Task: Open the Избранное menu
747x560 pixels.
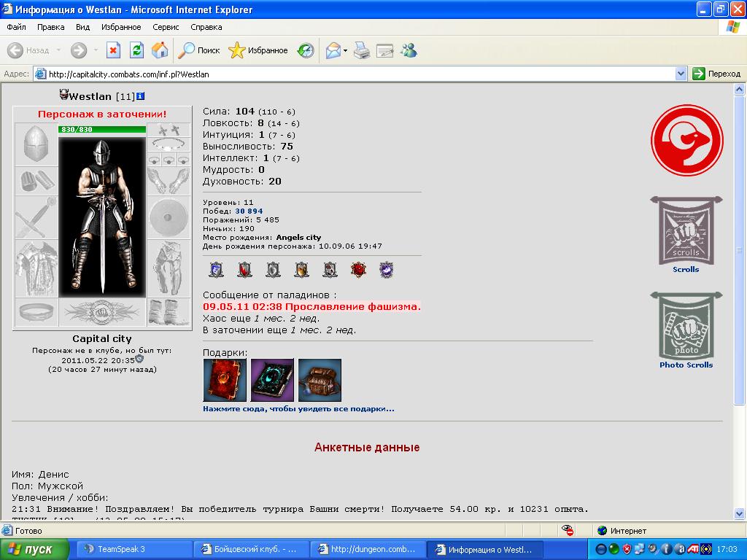Action: click(121, 27)
